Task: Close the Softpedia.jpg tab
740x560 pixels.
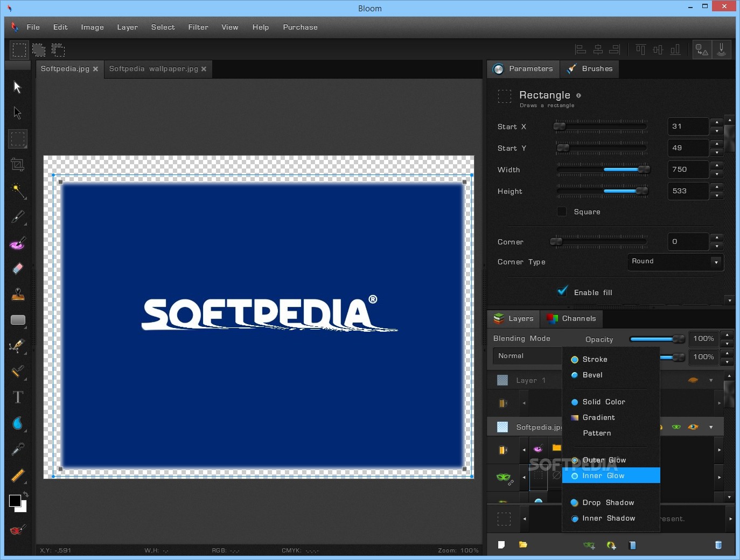Action: tap(95, 69)
